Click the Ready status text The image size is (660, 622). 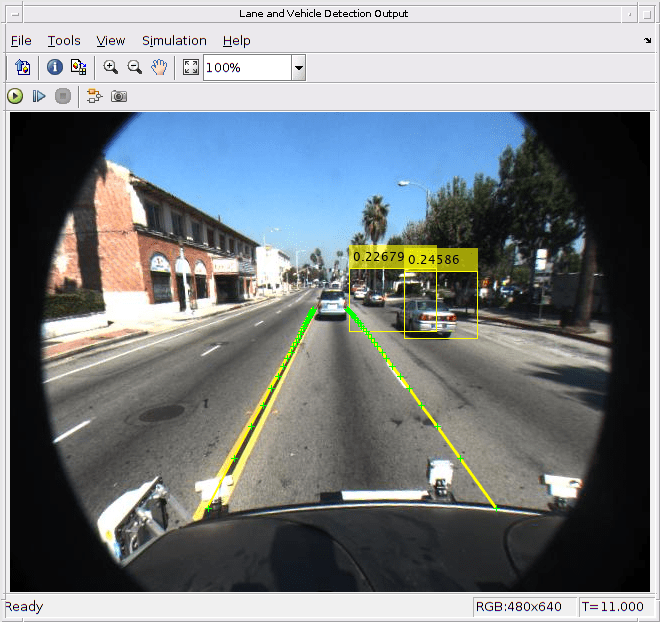(x=24, y=606)
